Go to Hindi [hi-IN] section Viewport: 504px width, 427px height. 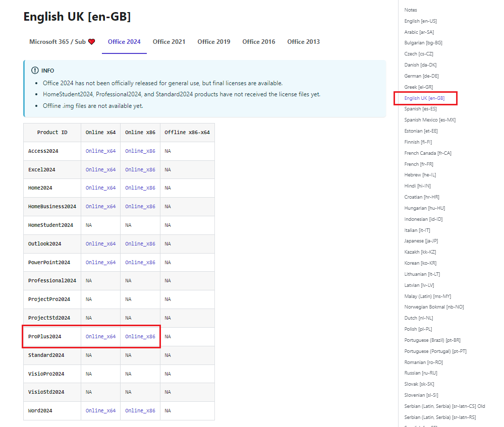418,186
